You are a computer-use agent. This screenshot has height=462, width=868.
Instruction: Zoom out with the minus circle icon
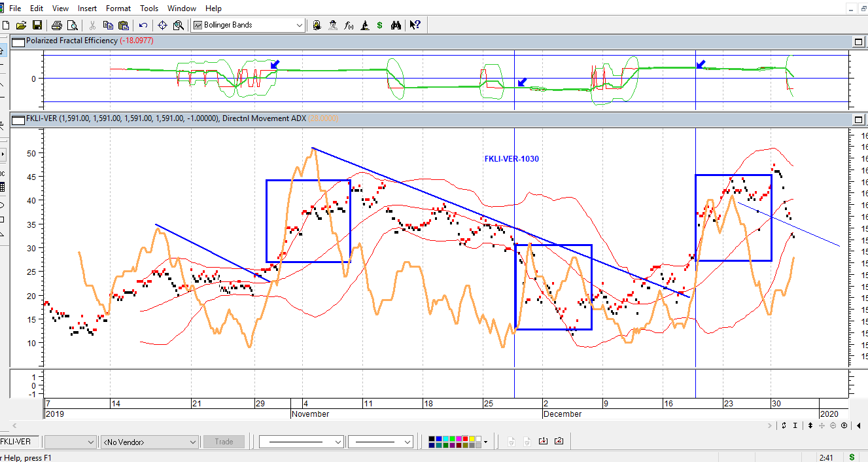pos(833,425)
